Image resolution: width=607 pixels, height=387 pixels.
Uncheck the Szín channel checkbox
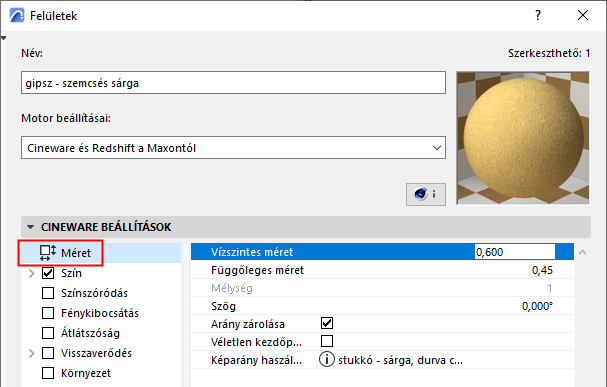pyautogui.click(x=48, y=273)
